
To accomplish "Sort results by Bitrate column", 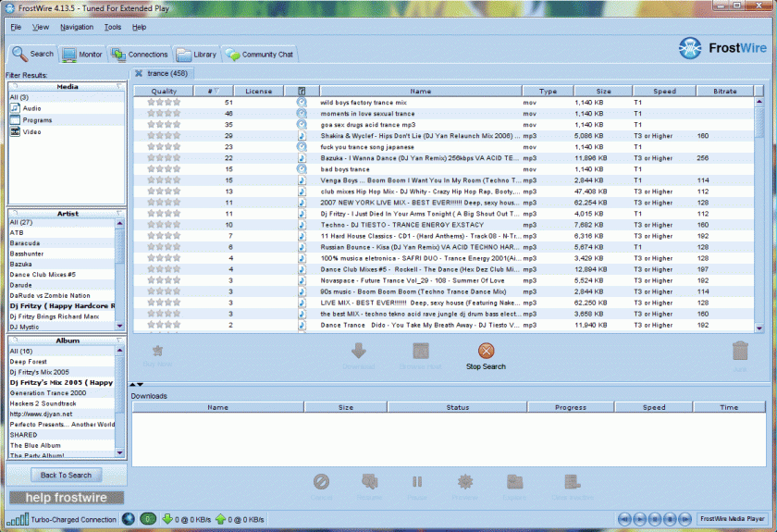I will [725, 92].
